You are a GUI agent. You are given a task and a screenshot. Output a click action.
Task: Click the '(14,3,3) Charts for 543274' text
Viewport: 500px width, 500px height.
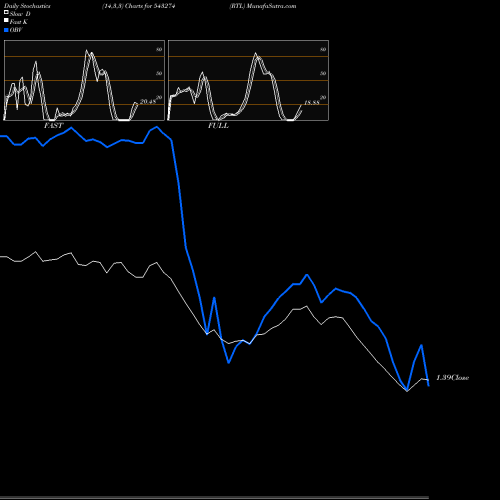139,6
